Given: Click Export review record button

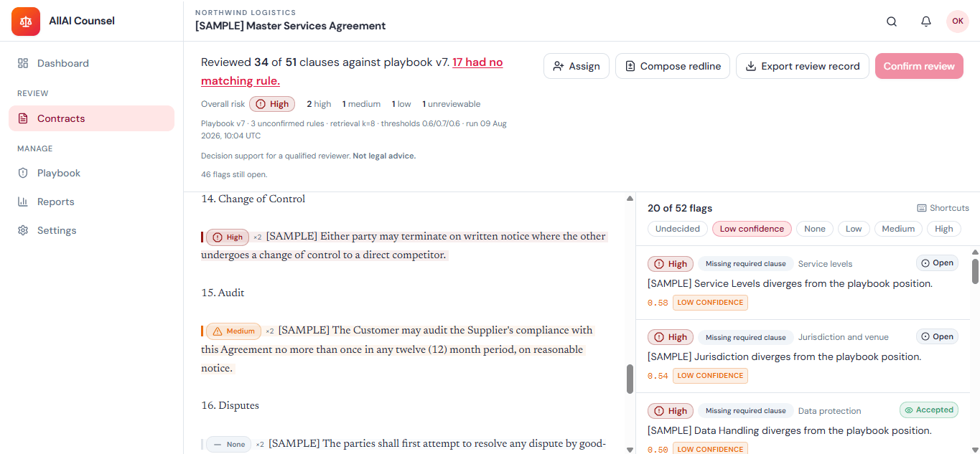Looking at the screenshot, I should [803, 66].
